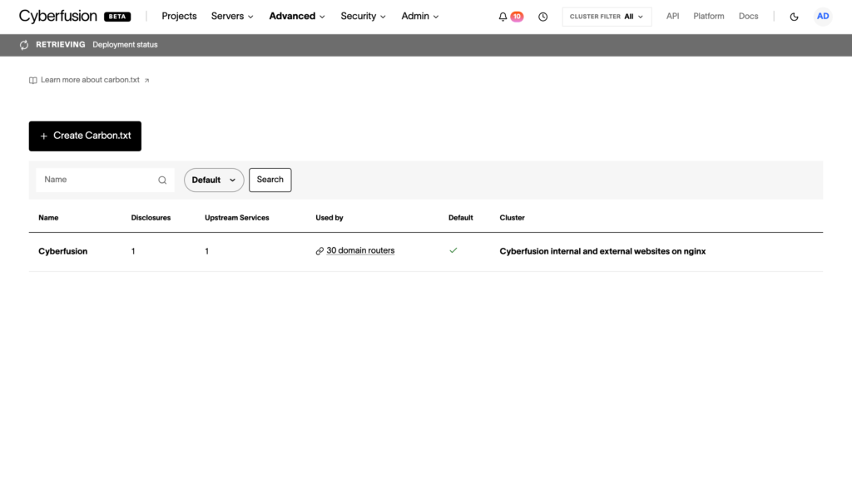
Task: Toggle dark mode moon icon
Action: click(x=794, y=17)
